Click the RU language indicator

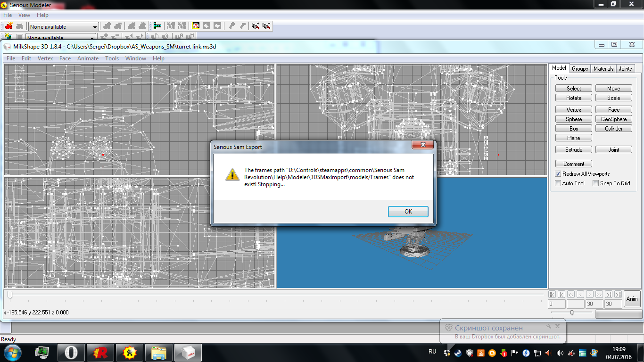[x=432, y=351]
